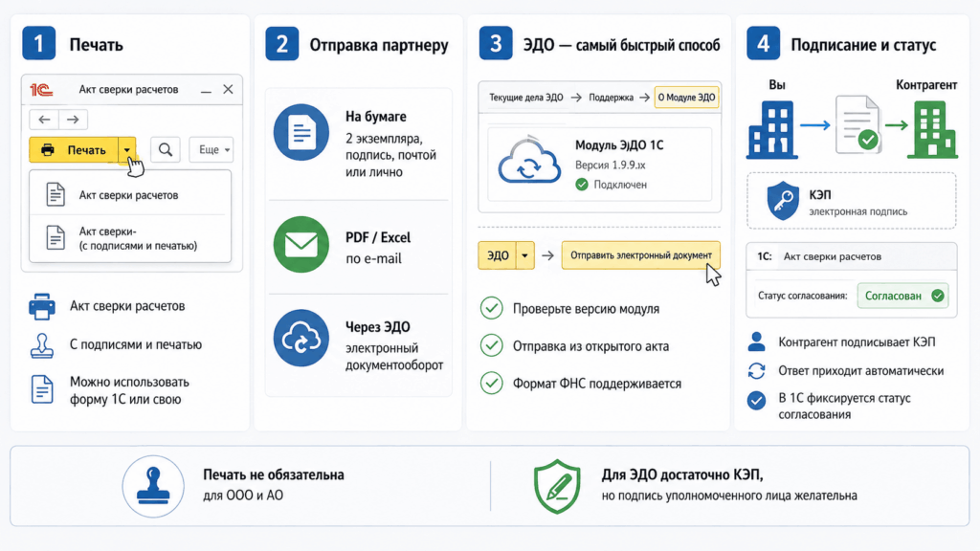Image resolution: width=980 pixels, height=551 pixels.
Task: Open the Еще dropdown menu
Action: click(212, 150)
